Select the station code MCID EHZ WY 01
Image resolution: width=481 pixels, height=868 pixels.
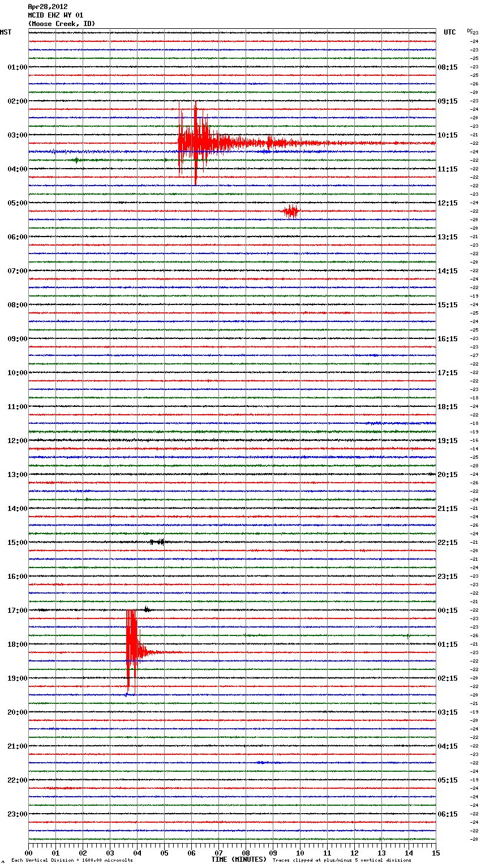pos(55,15)
